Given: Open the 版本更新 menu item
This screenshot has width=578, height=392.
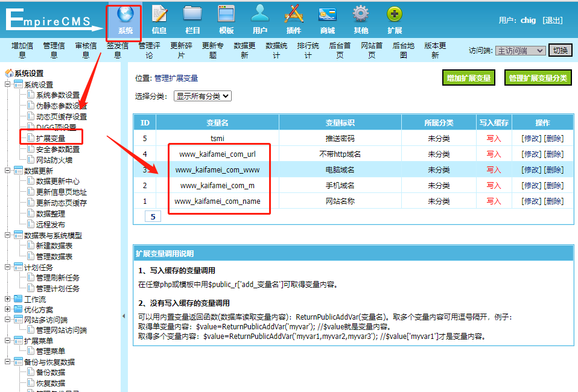Looking at the screenshot, I should [435, 51].
